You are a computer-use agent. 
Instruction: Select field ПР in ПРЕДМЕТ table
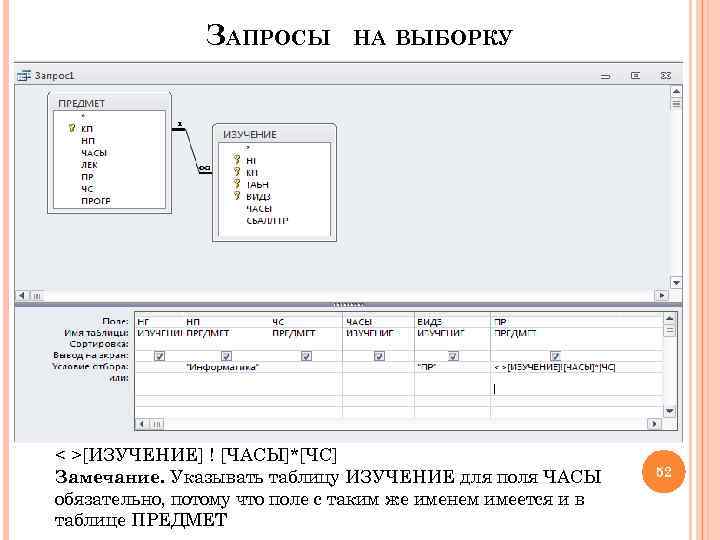click(87, 177)
